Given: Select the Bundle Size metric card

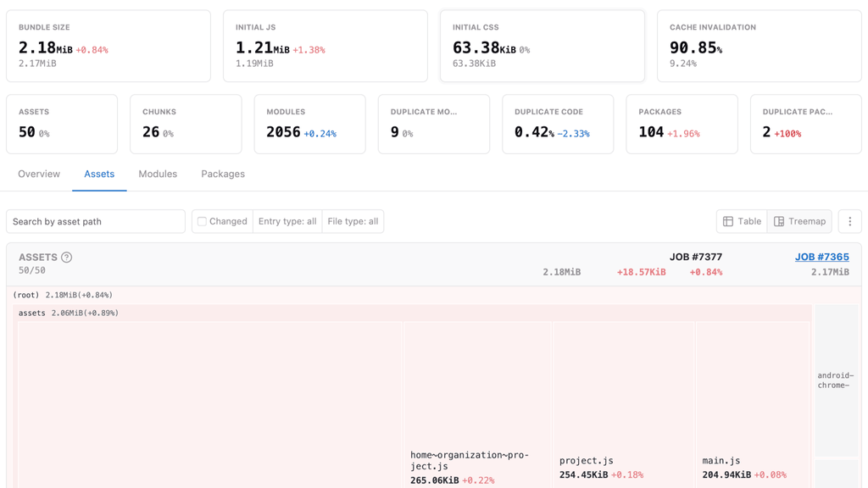Looking at the screenshot, I should (x=108, y=46).
